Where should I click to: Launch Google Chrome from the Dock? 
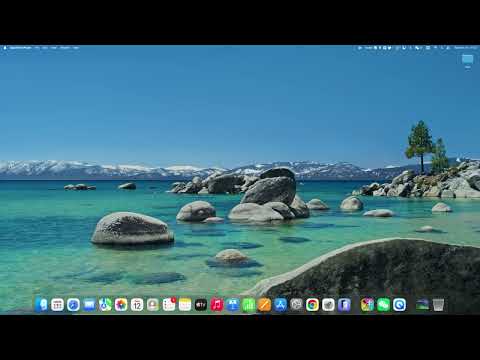pos(312,305)
